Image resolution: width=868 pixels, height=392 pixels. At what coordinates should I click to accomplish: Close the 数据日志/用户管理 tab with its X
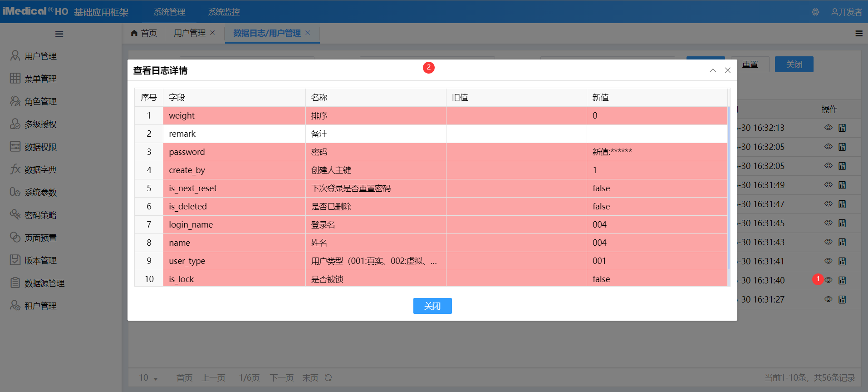pyautogui.click(x=308, y=33)
